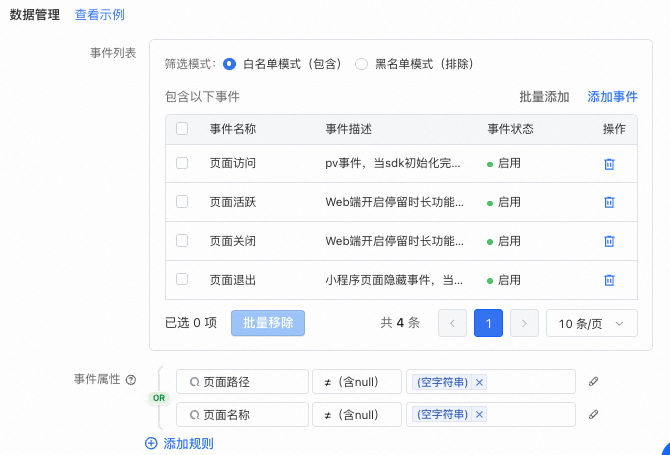Screen dimensions: 670x455
Task: Delete the 页面关闭 event row
Action: tap(608, 241)
